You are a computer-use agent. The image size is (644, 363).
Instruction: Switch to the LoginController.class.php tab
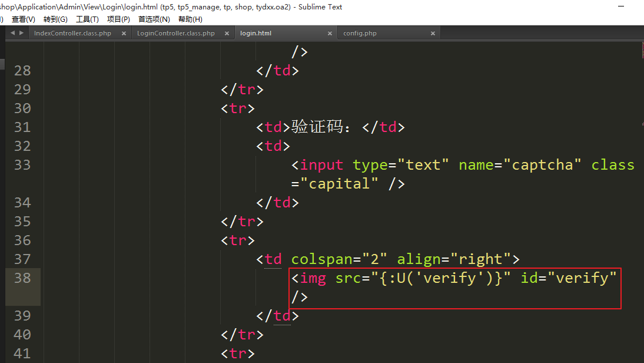175,34
